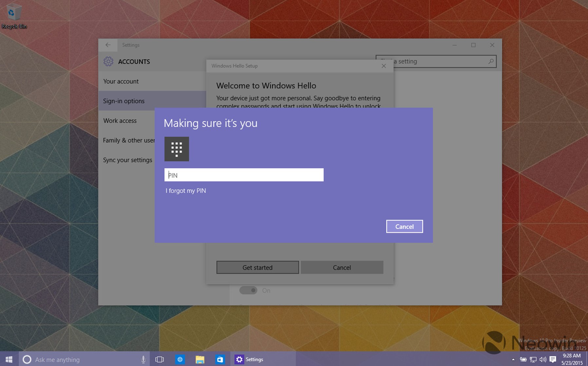588x366 pixels.
Task: Click the volume speaker tray icon
Action: click(542, 359)
